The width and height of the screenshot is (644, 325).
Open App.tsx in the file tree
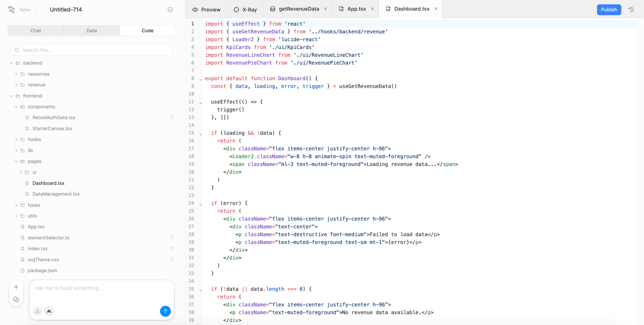pyautogui.click(x=36, y=227)
